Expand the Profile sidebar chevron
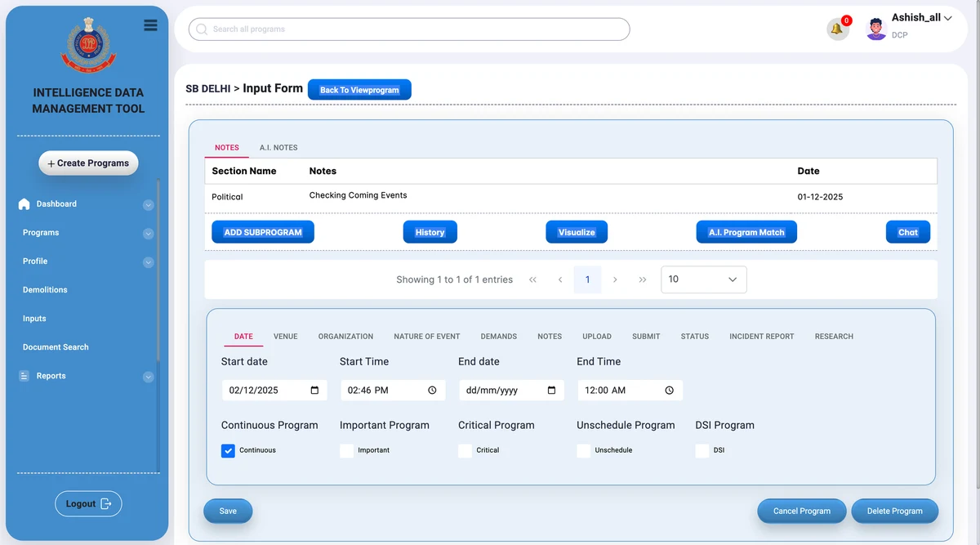The image size is (980, 545). tap(148, 262)
